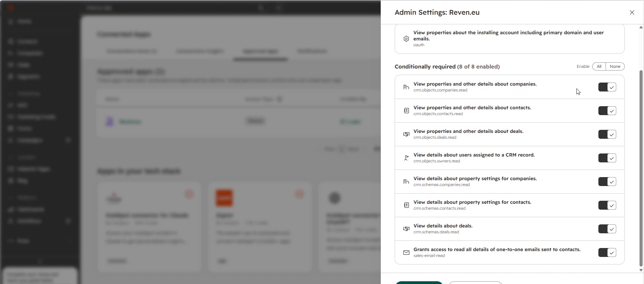
Task: Toggle off crm.objects.companies.read permission
Action: pyautogui.click(x=607, y=87)
